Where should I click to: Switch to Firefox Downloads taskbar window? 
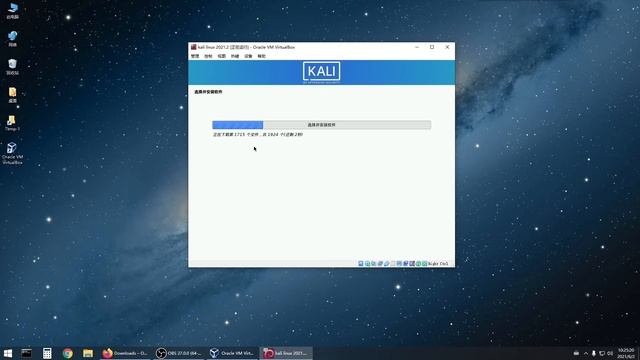tap(126, 353)
